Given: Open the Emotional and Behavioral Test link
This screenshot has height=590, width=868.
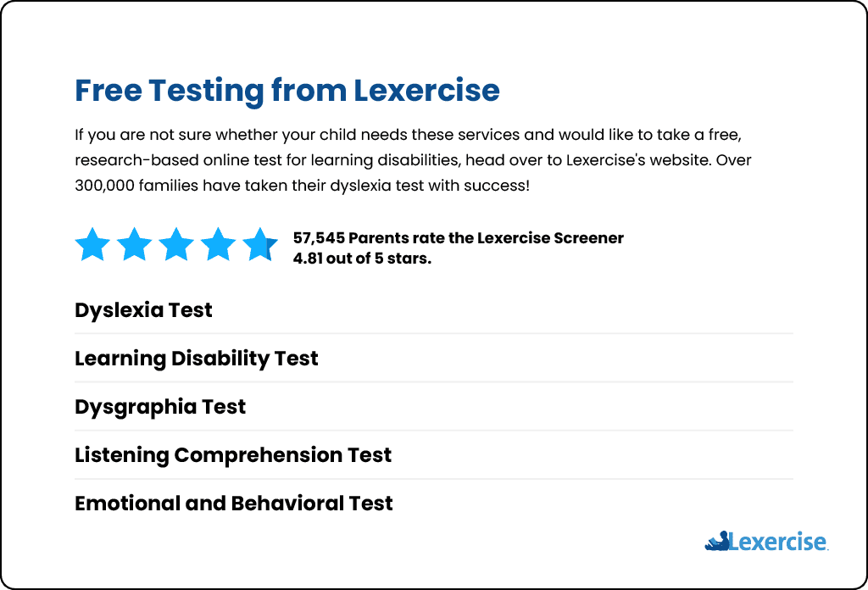Looking at the screenshot, I should coord(234,503).
